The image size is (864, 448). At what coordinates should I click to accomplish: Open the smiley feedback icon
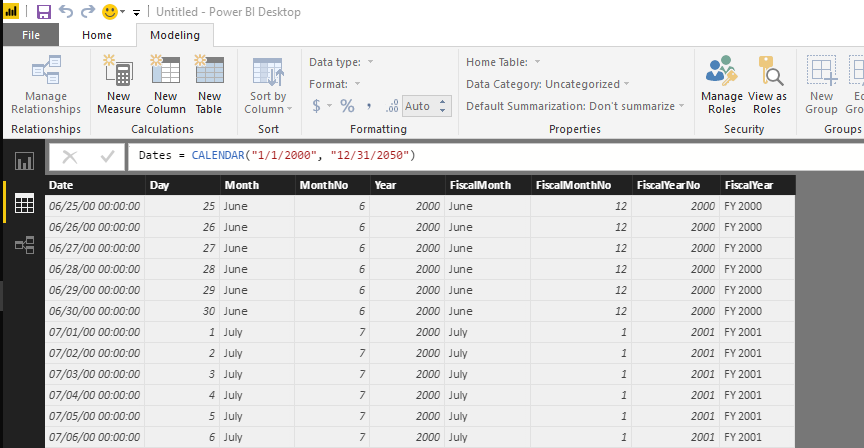point(110,12)
